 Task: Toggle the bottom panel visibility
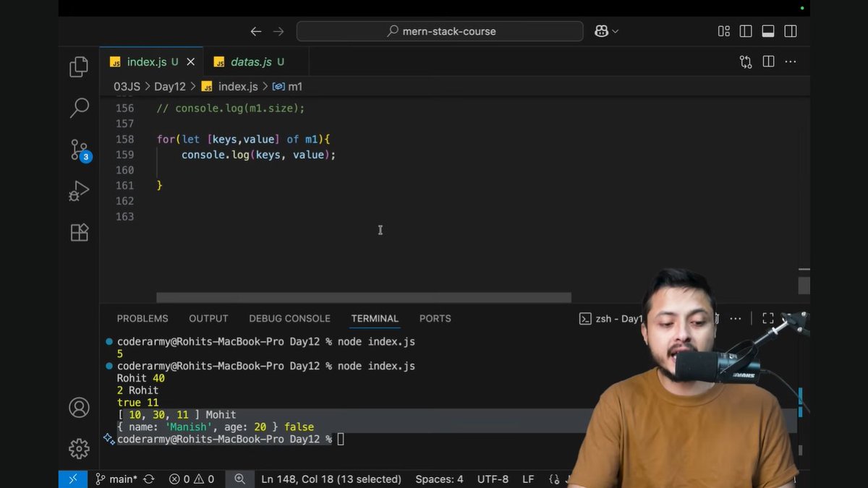(x=768, y=31)
